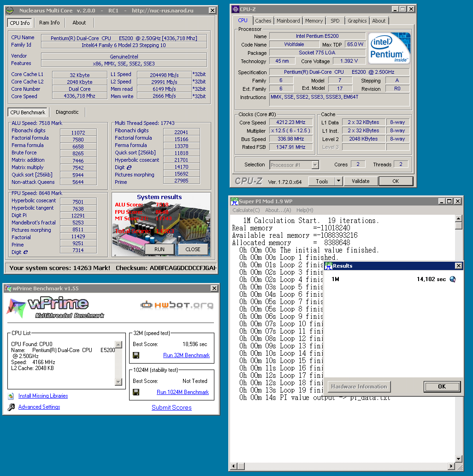Click the CPU-Z title bar app icon

tap(236, 9)
